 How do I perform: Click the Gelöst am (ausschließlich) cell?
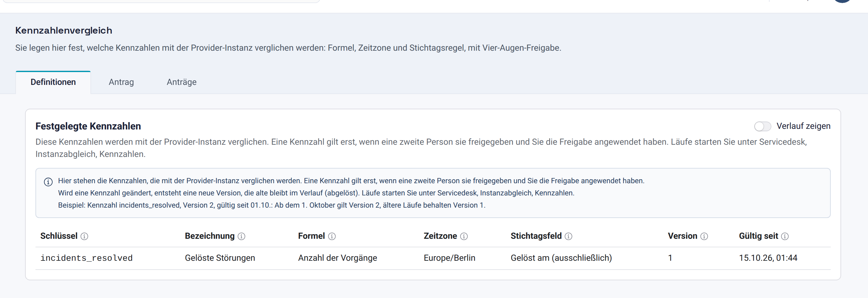coord(561,258)
